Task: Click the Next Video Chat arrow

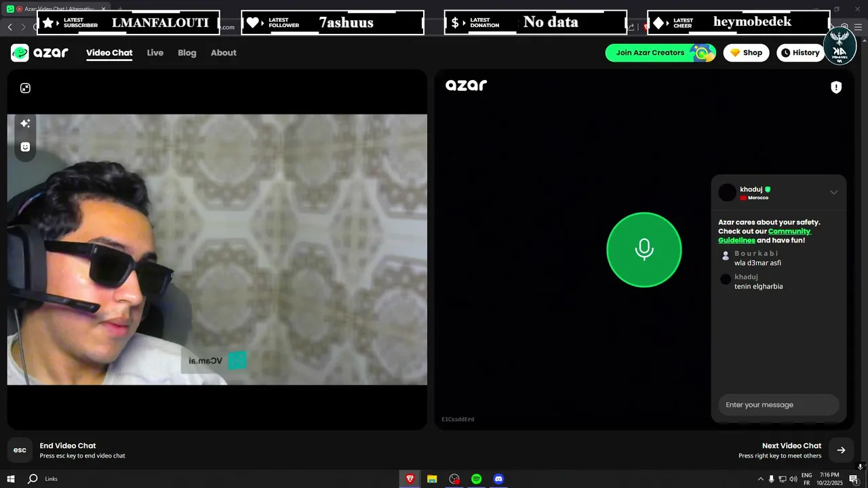Action: point(841,450)
